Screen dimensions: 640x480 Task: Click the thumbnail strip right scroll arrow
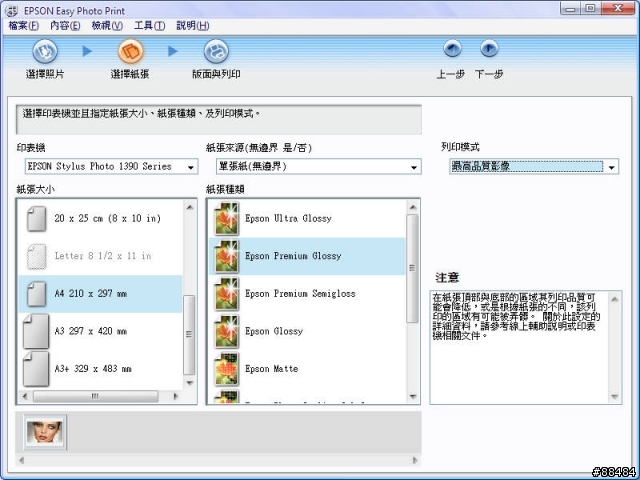(x=415, y=460)
